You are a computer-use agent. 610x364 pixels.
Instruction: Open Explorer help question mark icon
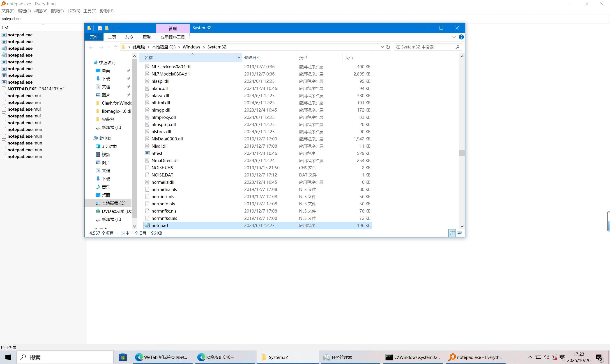(461, 37)
